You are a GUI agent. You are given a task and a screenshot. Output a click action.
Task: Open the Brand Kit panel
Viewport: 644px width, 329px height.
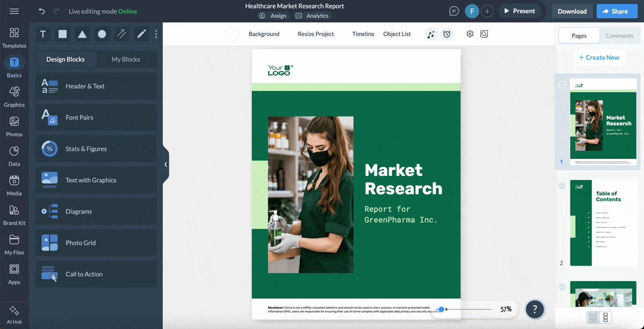tap(14, 215)
